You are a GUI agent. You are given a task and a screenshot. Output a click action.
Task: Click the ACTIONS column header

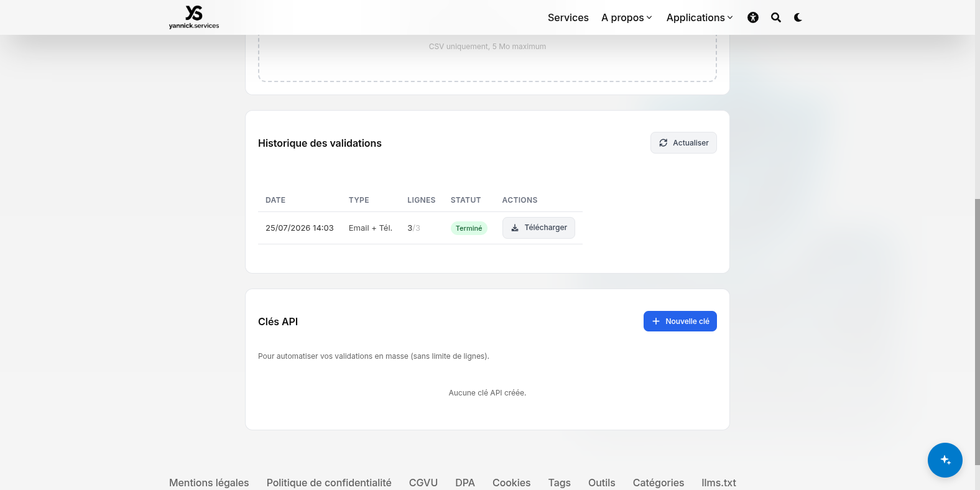point(520,200)
